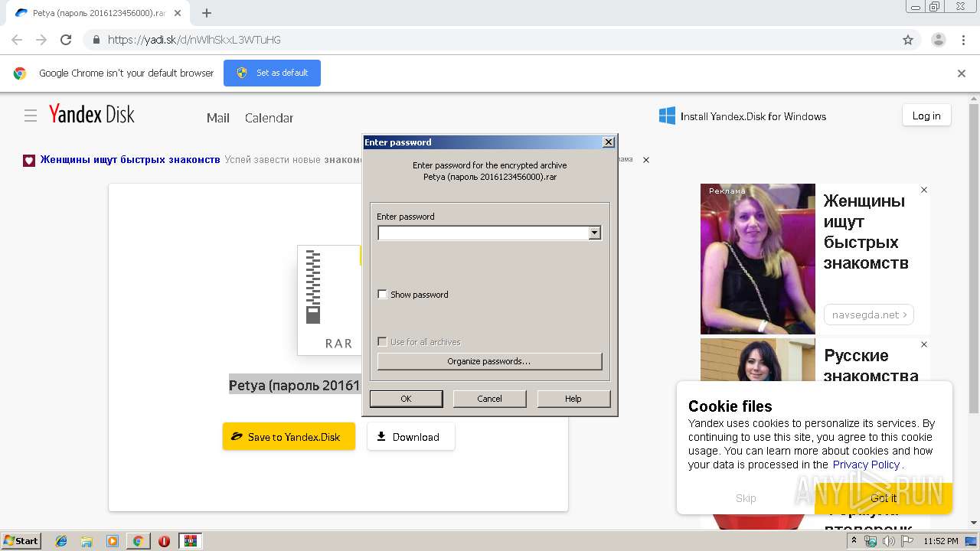
Task: Click the action center flag icon
Action: tap(907, 541)
